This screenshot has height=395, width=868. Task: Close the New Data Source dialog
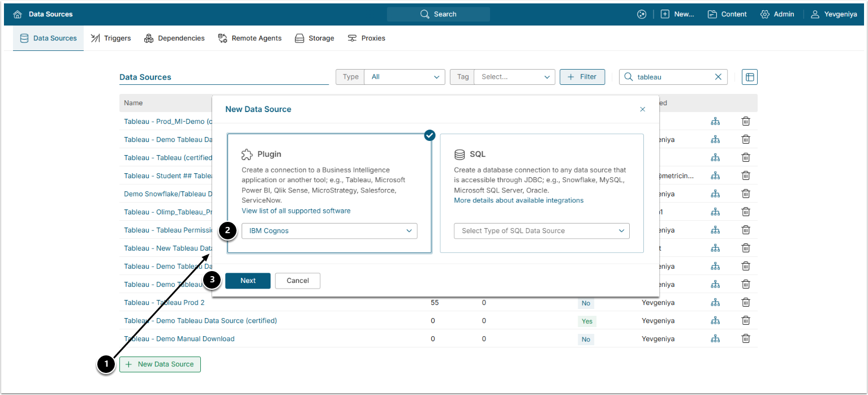click(642, 109)
